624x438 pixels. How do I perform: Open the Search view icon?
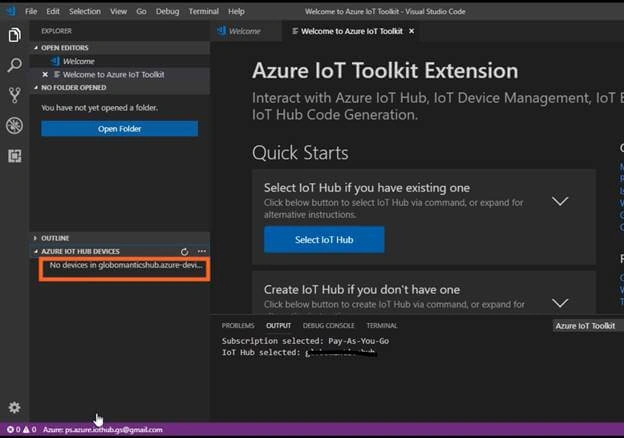pyautogui.click(x=14, y=65)
